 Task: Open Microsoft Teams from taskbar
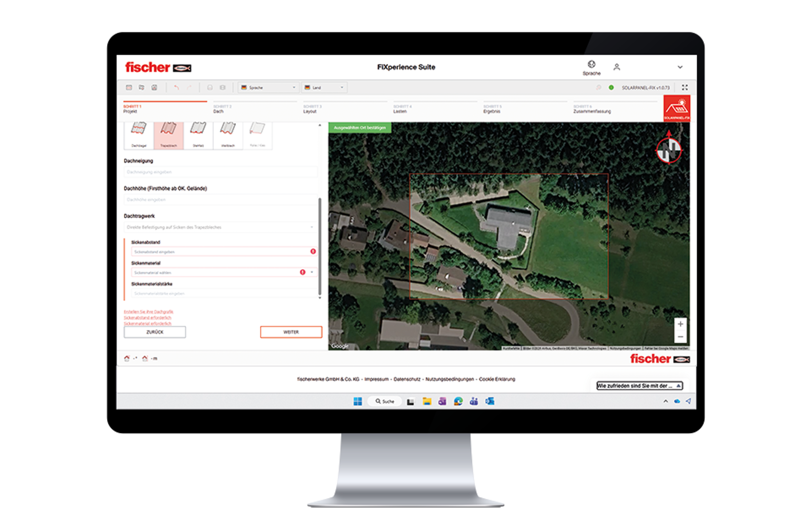pos(474,401)
